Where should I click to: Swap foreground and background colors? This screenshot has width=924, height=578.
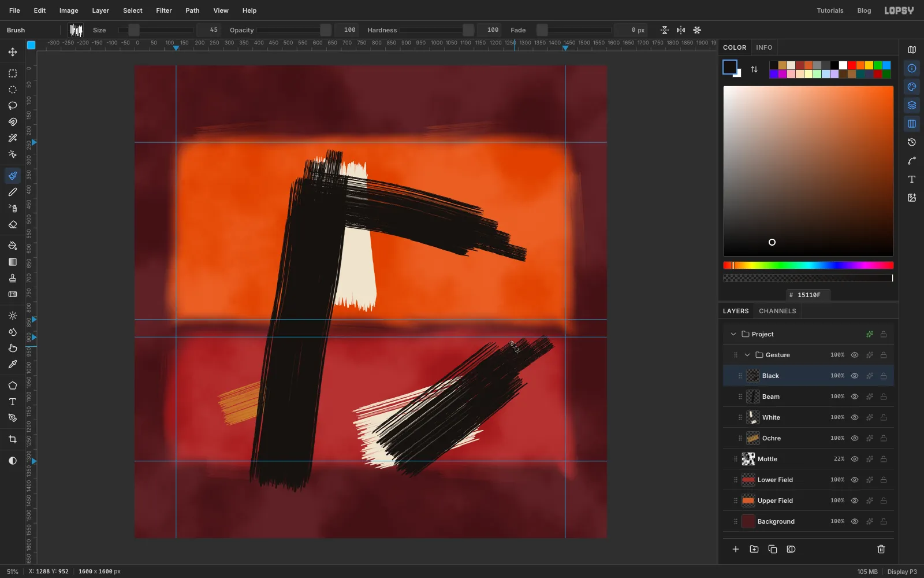754,69
